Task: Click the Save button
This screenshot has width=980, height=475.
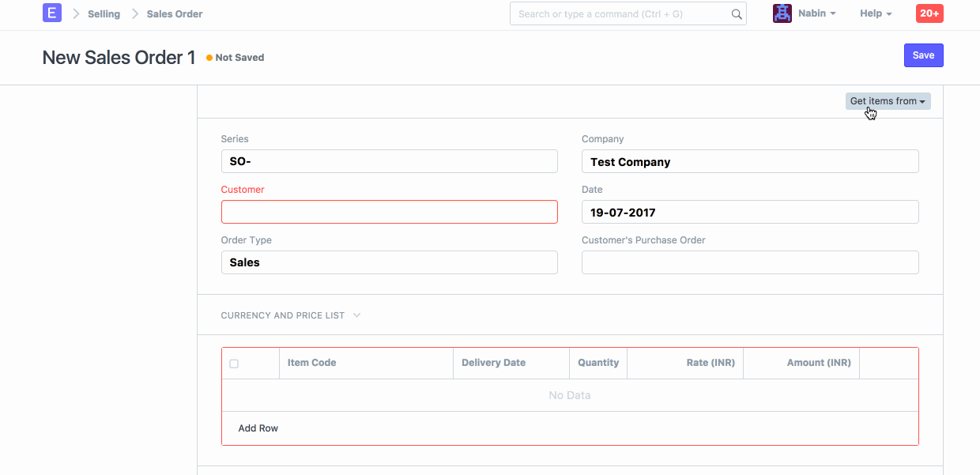Action: pos(923,55)
